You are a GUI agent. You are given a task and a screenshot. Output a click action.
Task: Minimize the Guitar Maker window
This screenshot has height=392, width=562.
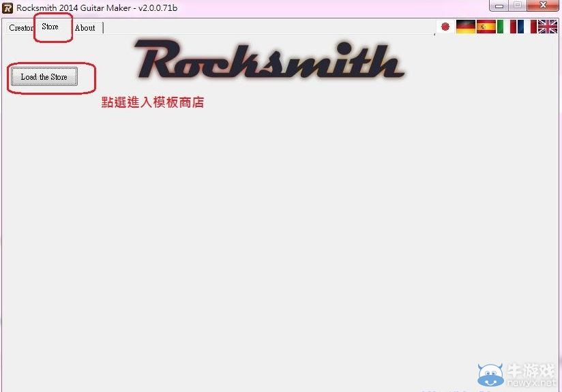point(499,5)
